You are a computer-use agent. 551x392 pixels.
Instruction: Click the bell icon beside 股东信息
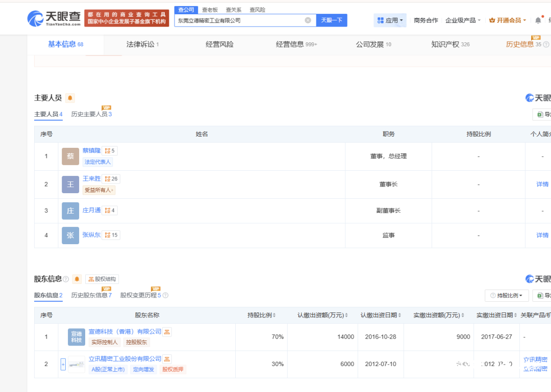(77, 279)
